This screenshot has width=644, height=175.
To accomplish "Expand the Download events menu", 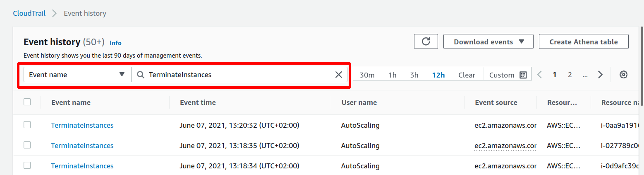I will [x=489, y=42].
